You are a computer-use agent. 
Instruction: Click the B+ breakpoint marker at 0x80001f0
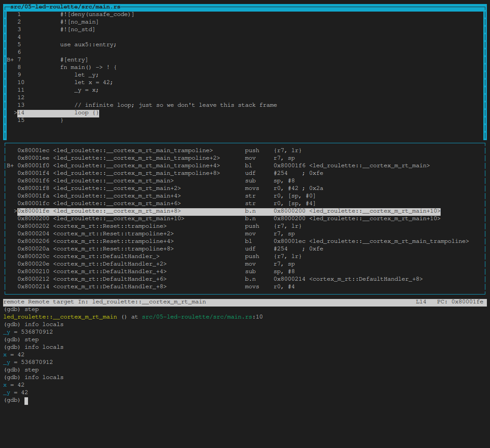[10, 165]
